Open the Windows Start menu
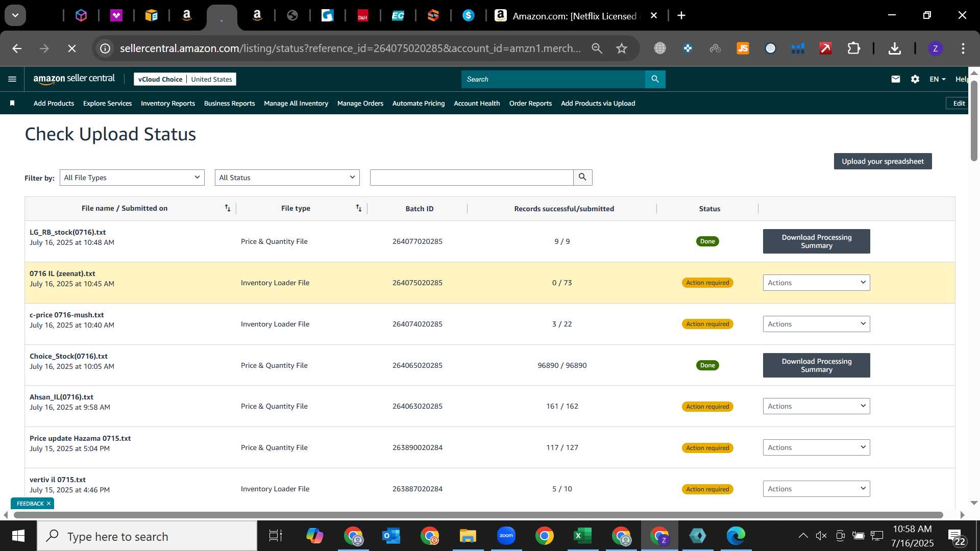 (18, 536)
